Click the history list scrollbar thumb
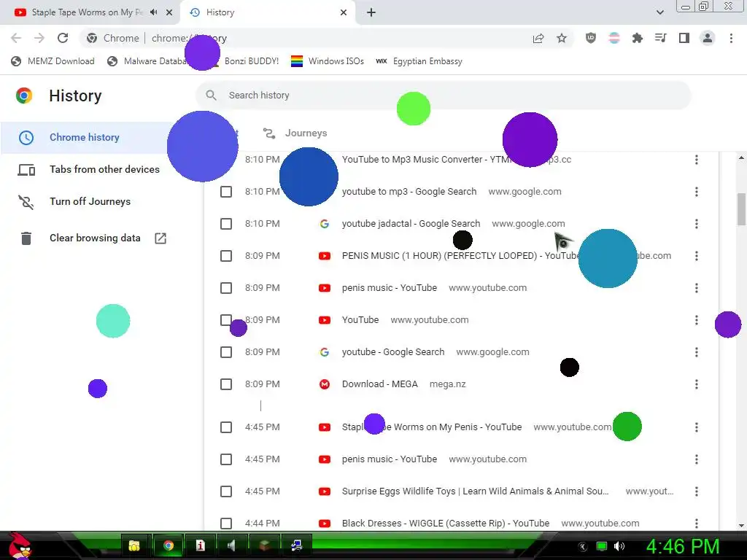This screenshot has width=747, height=560. [x=741, y=209]
